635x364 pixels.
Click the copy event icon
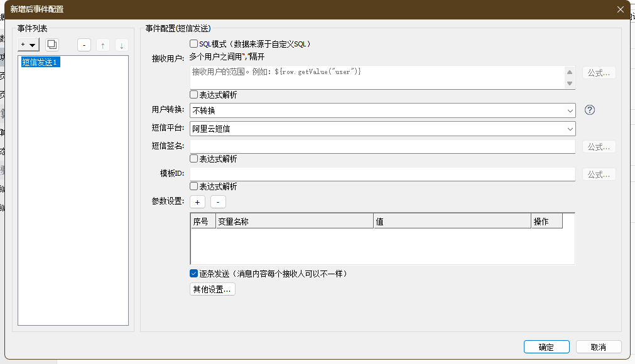pos(52,45)
